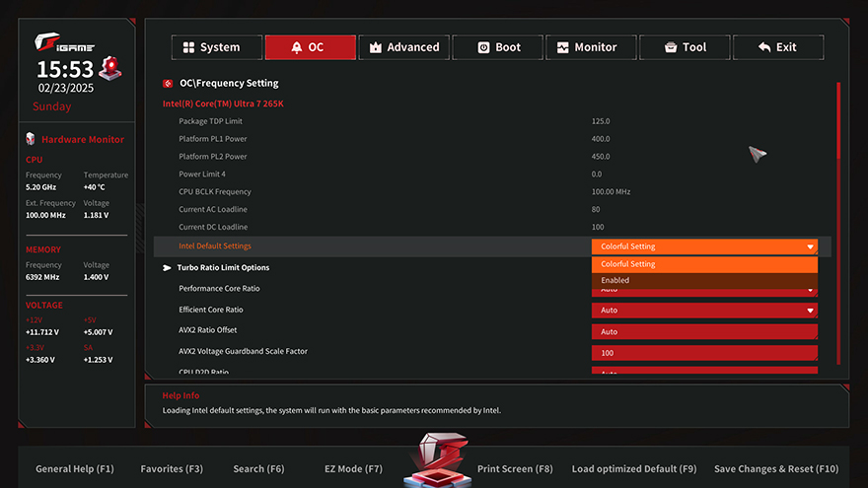Click the Power Limit 4 label
This screenshot has width=868, height=488.
(x=202, y=174)
